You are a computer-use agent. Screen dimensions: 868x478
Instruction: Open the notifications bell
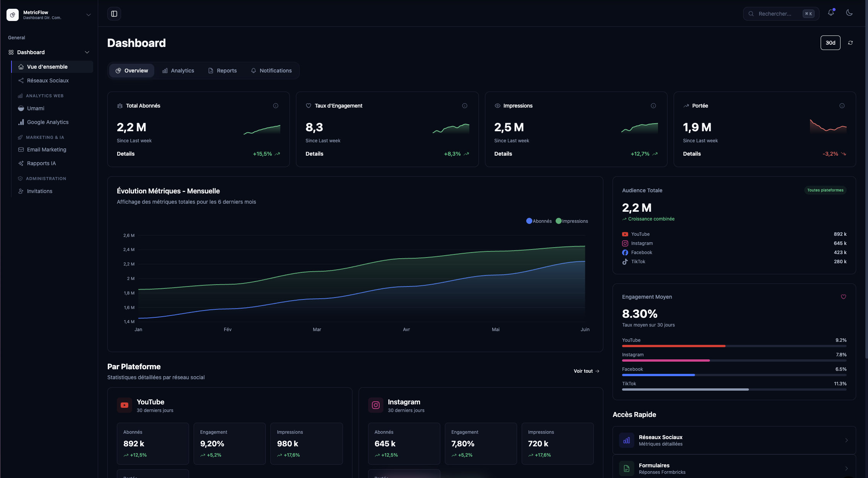831,13
